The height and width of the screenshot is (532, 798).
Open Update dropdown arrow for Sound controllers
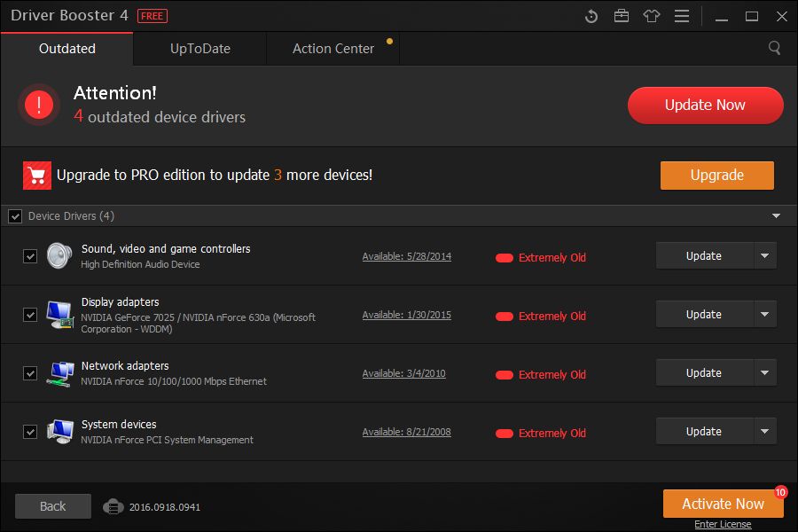click(x=764, y=256)
